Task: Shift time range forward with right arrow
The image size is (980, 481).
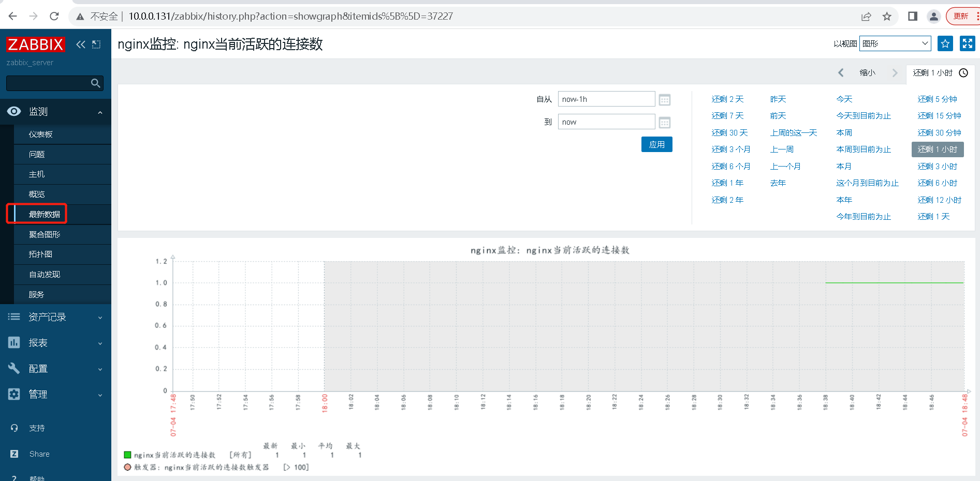Action: click(895, 73)
